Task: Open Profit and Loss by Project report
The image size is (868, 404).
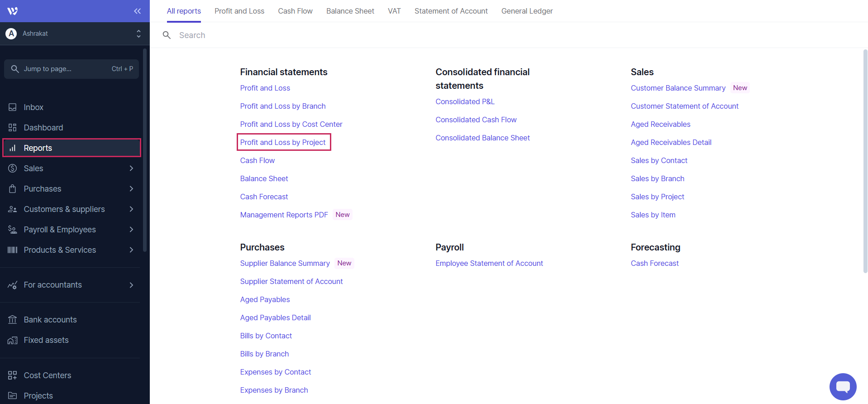Action: pyautogui.click(x=283, y=142)
